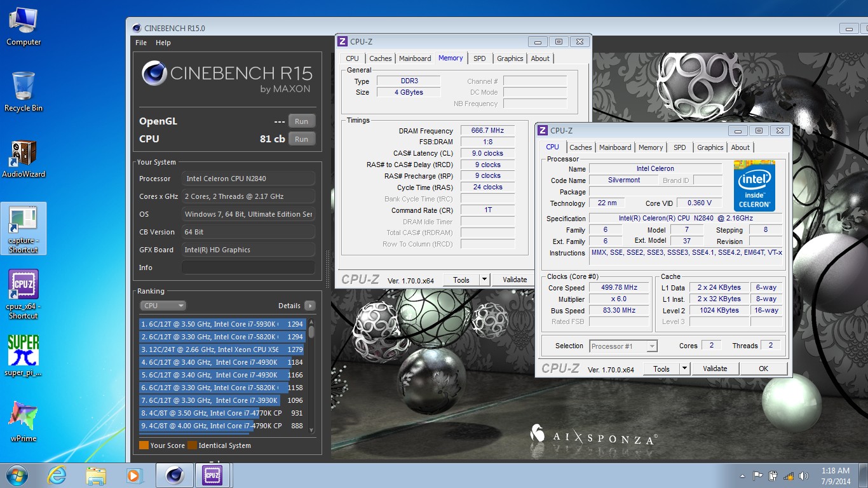Open Tools dropdown arrow in Memory CPU-Z window
Screen dimensions: 868x488
coord(484,280)
